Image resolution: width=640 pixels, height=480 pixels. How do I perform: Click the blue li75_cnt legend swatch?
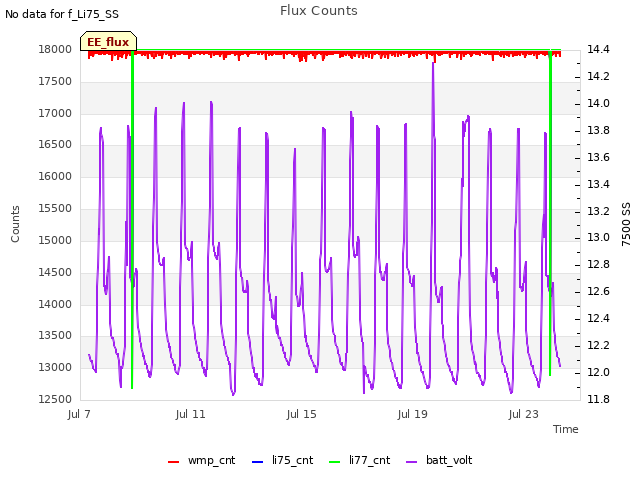coord(258,462)
